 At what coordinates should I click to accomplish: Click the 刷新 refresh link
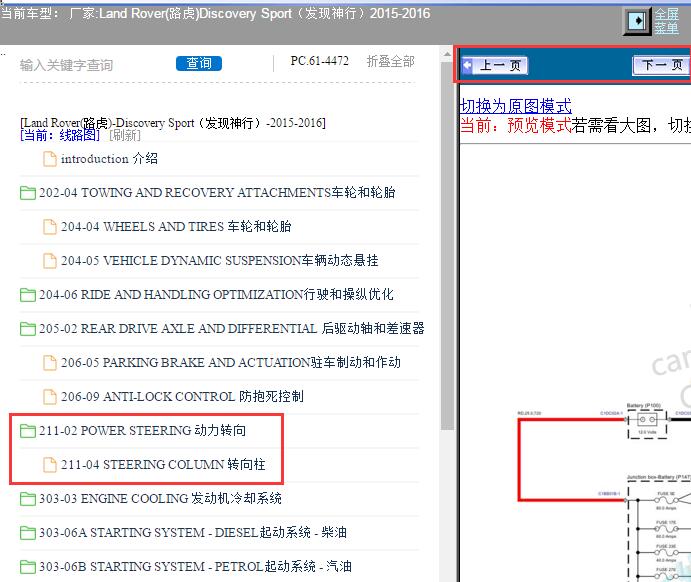coord(125,135)
